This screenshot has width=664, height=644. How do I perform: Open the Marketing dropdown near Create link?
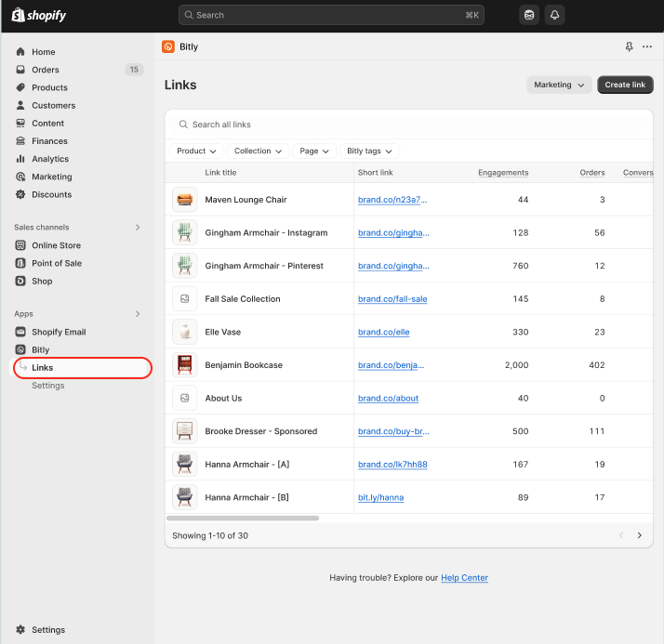(x=559, y=85)
